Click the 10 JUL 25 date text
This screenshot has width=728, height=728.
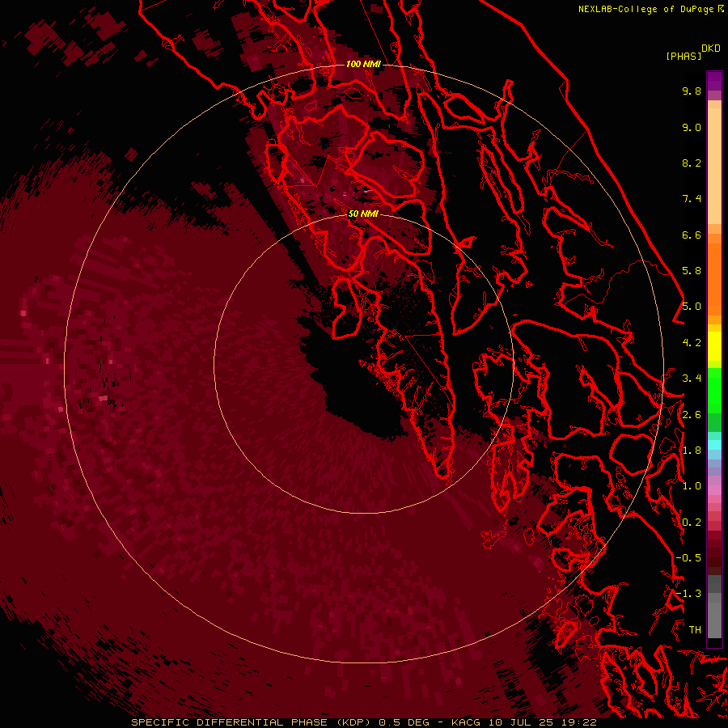(521, 722)
